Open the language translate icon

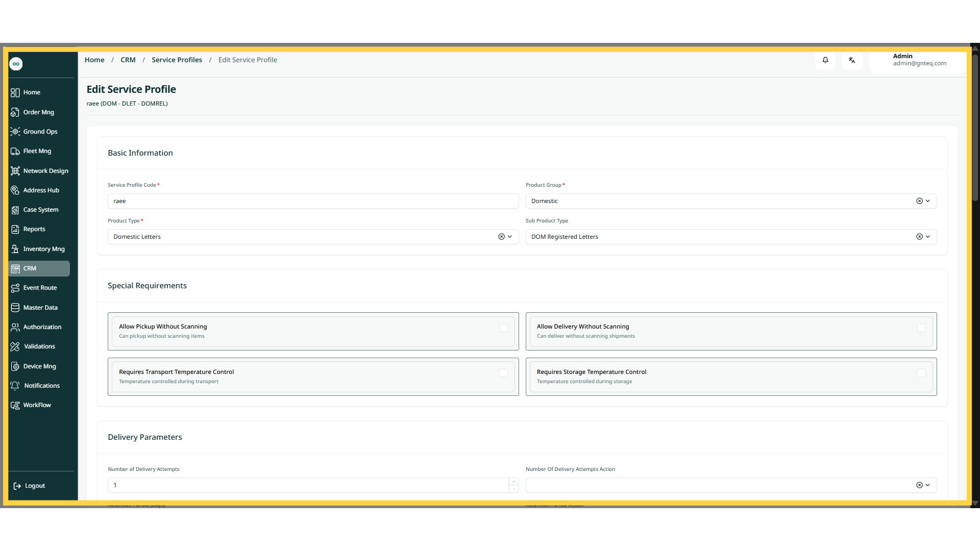click(x=852, y=60)
